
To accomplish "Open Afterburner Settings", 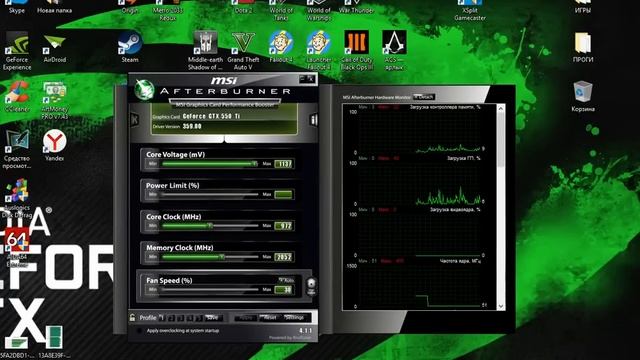I will (x=295, y=318).
